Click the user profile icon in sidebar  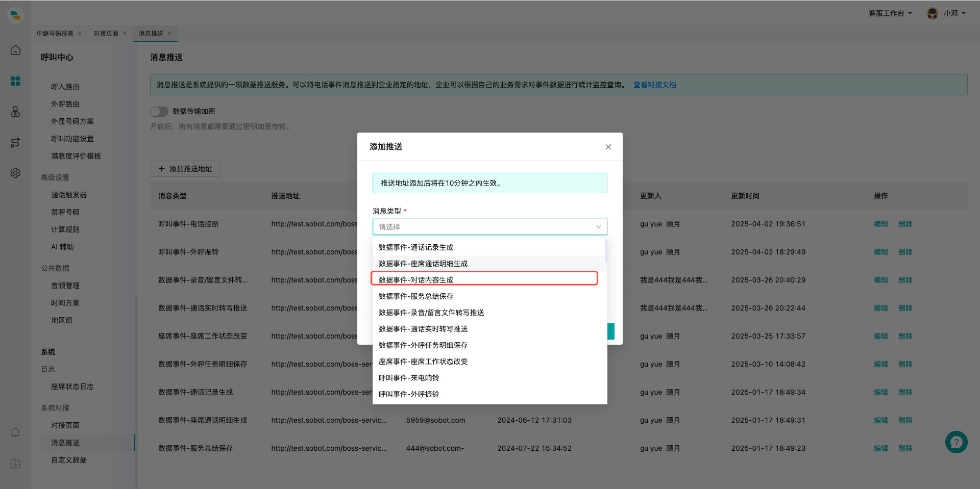coord(15,112)
